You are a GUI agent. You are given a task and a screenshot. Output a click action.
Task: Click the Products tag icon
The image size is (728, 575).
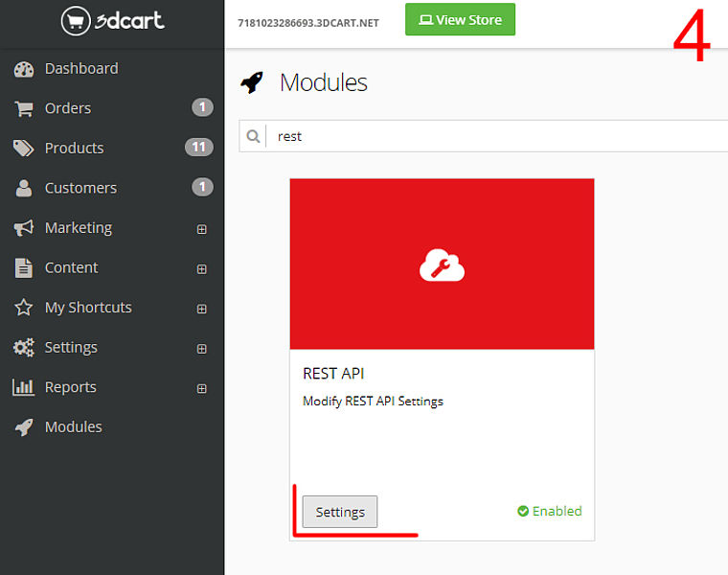point(24,149)
